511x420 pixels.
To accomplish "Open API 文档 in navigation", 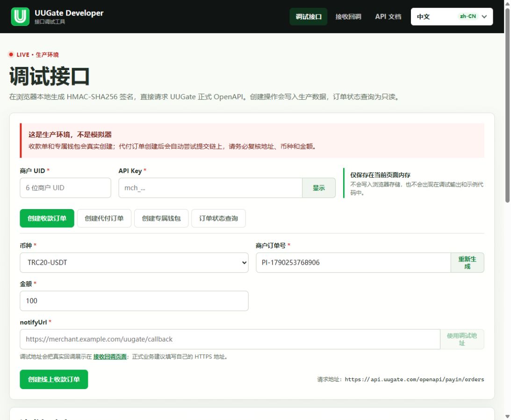I will 388,17.
